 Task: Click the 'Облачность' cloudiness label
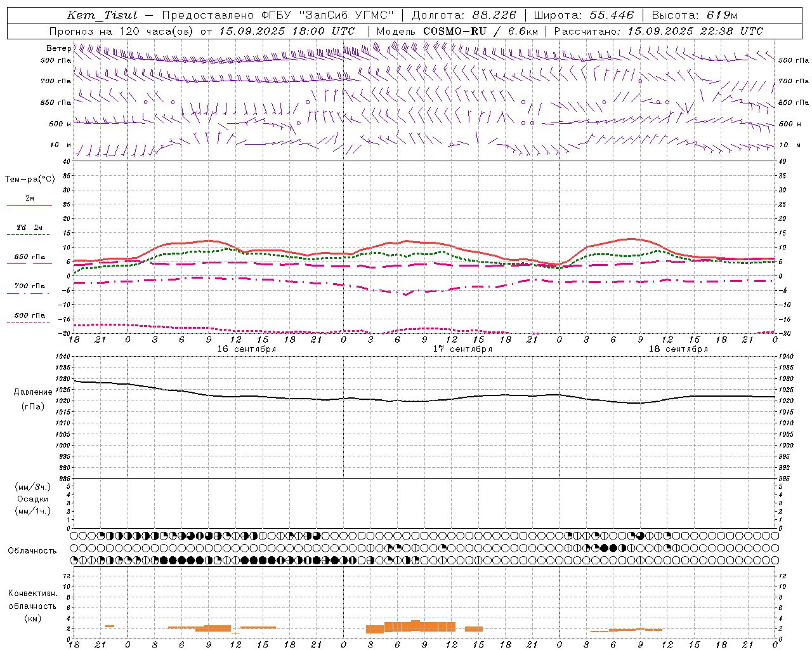32,550
